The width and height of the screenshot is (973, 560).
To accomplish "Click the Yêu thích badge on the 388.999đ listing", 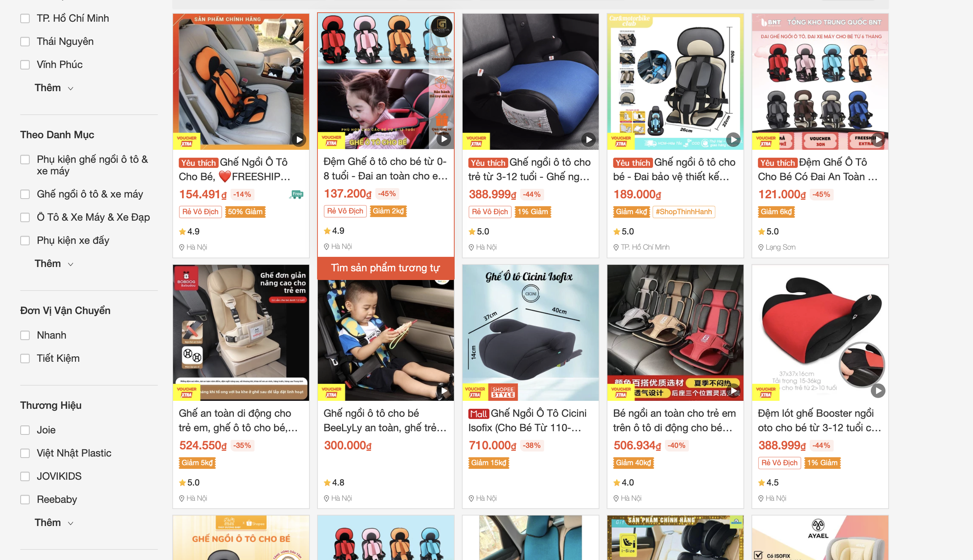I will [488, 163].
